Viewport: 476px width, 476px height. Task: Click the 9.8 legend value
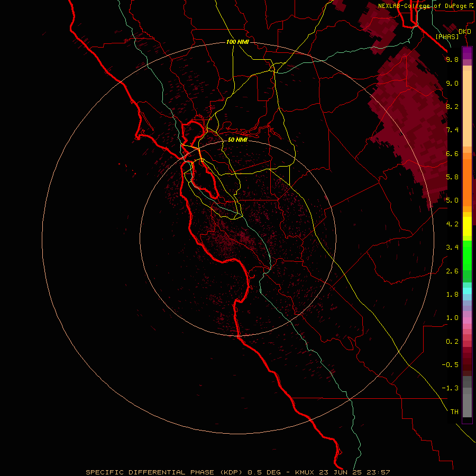pyautogui.click(x=452, y=59)
